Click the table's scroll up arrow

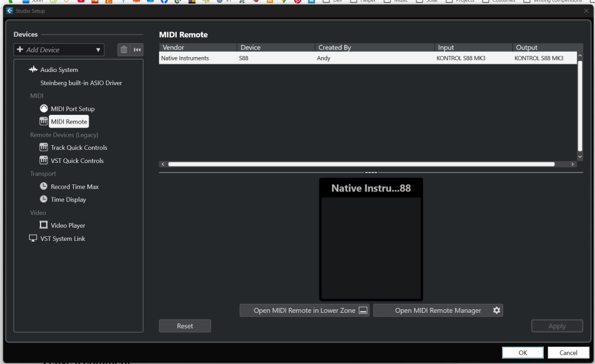pyautogui.click(x=580, y=56)
